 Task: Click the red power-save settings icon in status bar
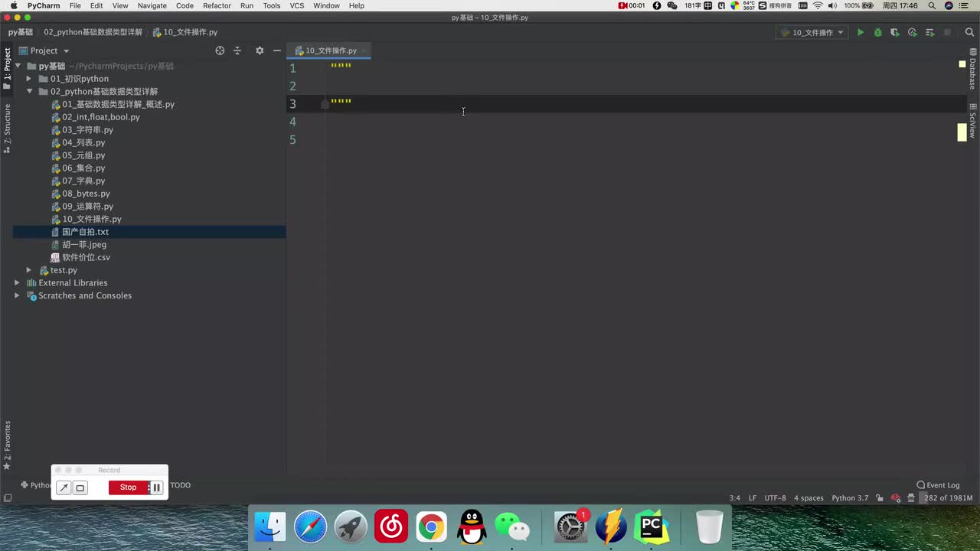click(895, 498)
